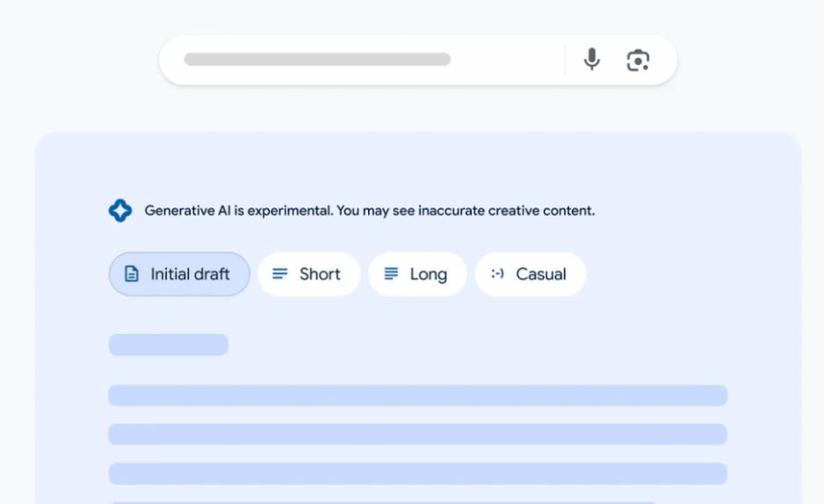Switch to the Short draft option
Screen dimensions: 824x504
pos(309,274)
